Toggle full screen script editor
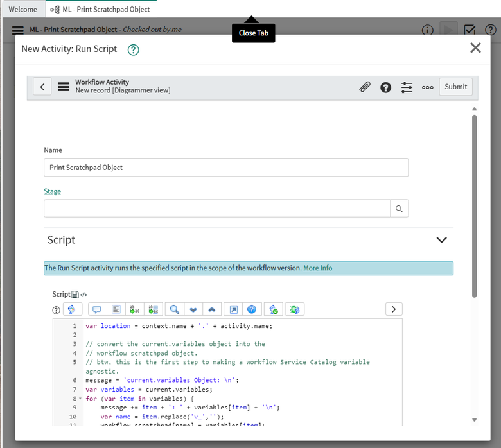The image size is (501, 448). coord(234,309)
